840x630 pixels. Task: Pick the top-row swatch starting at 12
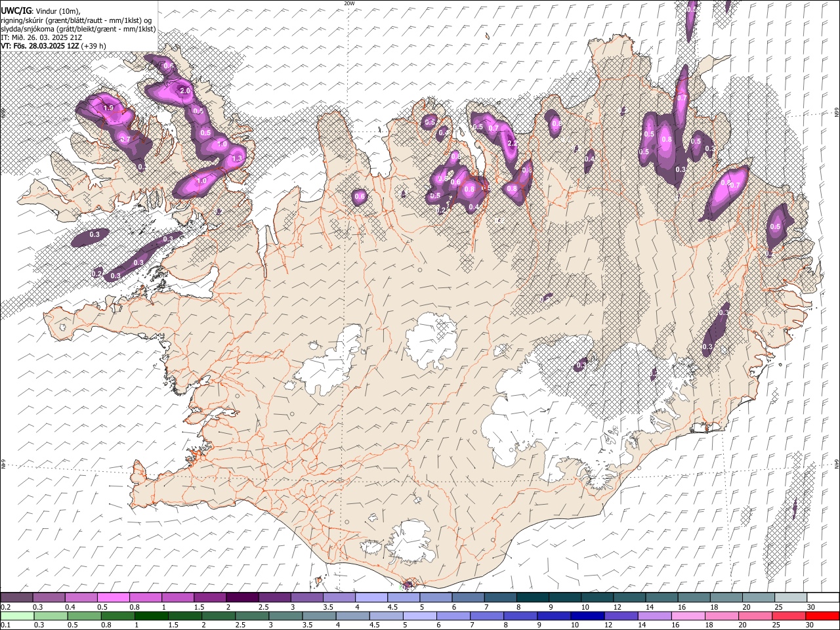click(629, 597)
